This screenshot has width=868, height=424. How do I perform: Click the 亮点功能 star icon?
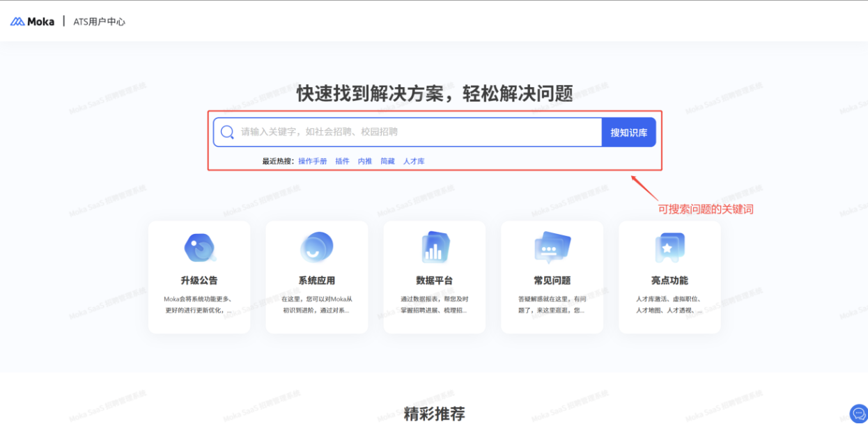[x=669, y=247]
